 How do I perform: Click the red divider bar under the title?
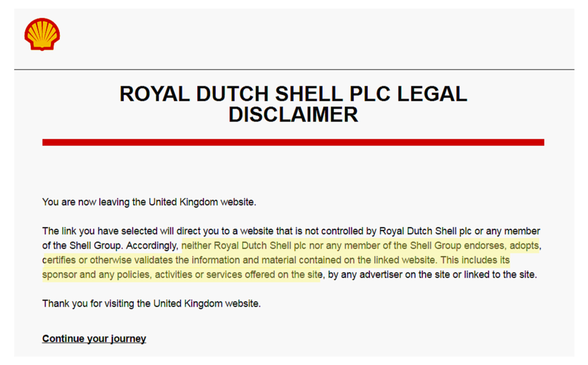[x=293, y=143]
